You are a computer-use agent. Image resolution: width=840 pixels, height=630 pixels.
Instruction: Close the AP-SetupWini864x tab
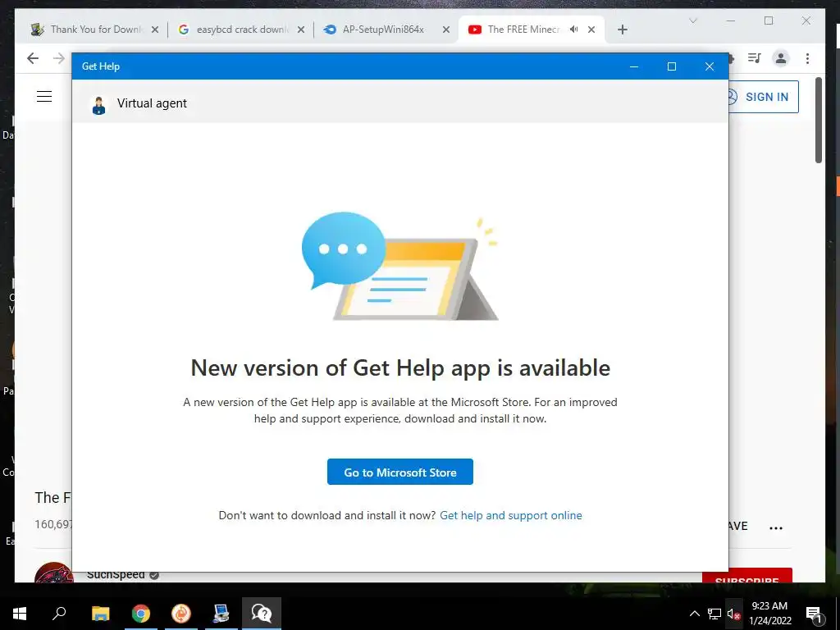click(445, 30)
